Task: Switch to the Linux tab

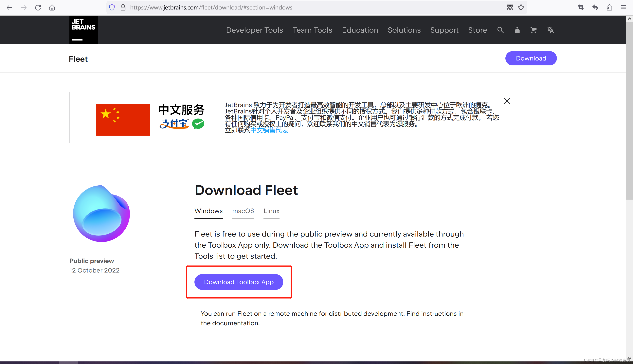Action: [271, 211]
